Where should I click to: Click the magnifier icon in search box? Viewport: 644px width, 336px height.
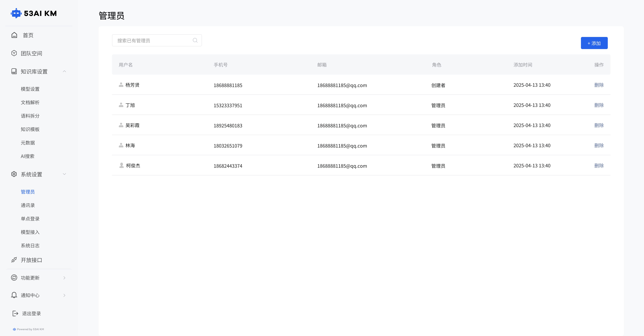coord(195,40)
